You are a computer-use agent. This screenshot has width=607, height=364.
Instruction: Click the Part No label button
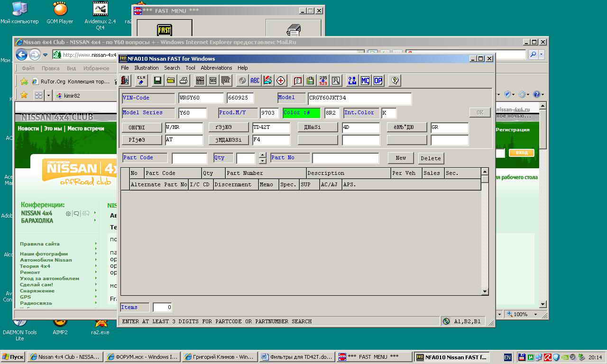(290, 158)
